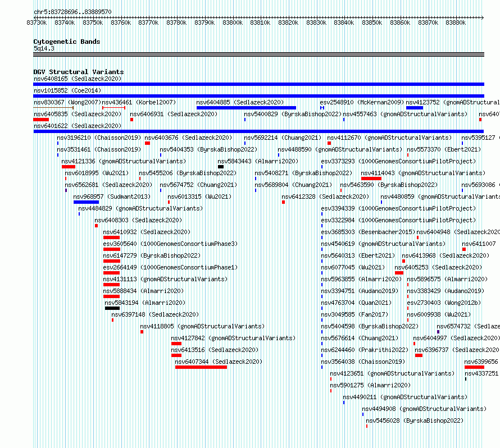Click nsv6397148 (Sedlazeck2020) label

point(155,314)
